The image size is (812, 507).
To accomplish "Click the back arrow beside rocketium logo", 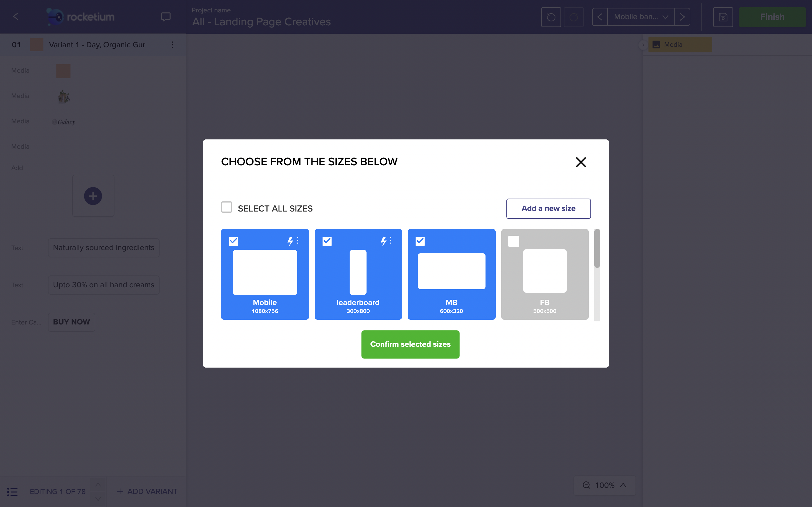I will point(16,16).
